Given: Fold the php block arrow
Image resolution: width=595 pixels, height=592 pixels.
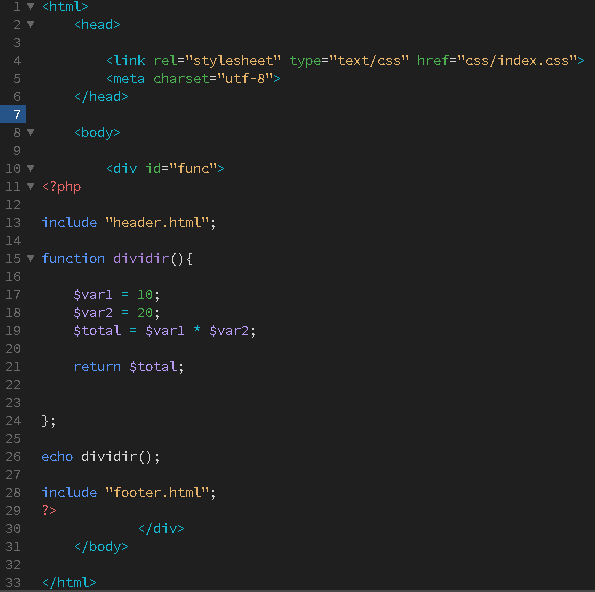Looking at the screenshot, I should click(x=31, y=186).
